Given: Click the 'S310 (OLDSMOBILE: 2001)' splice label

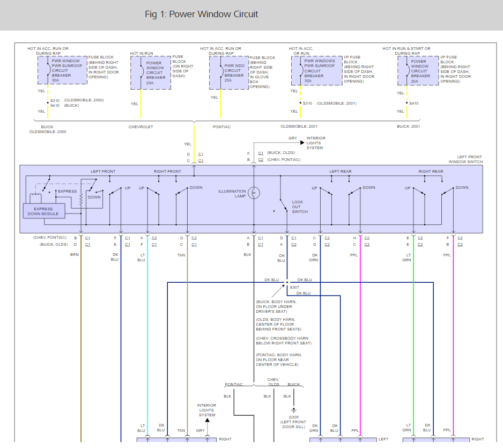Looking at the screenshot, I should pyautogui.click(x=329, y=104).
